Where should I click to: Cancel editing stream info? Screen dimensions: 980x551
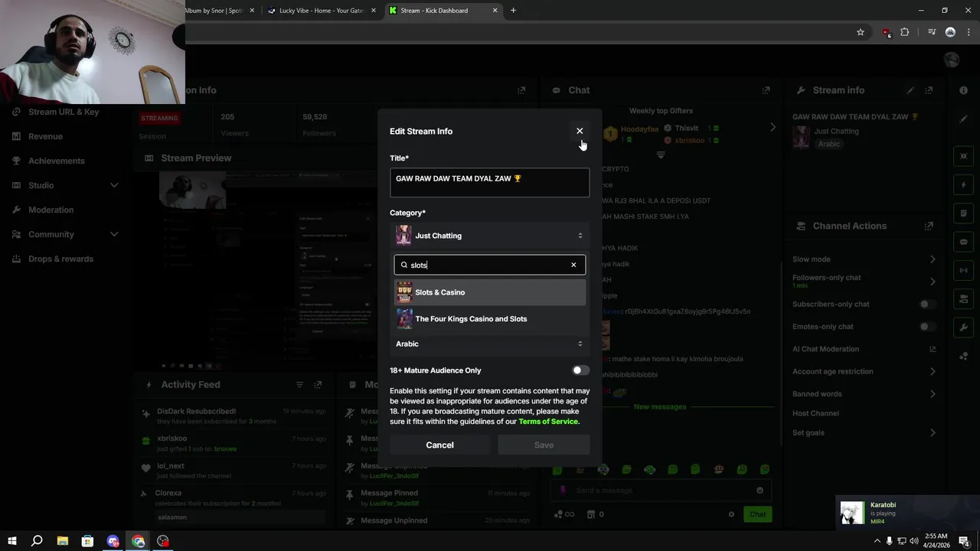coord(439,445)
